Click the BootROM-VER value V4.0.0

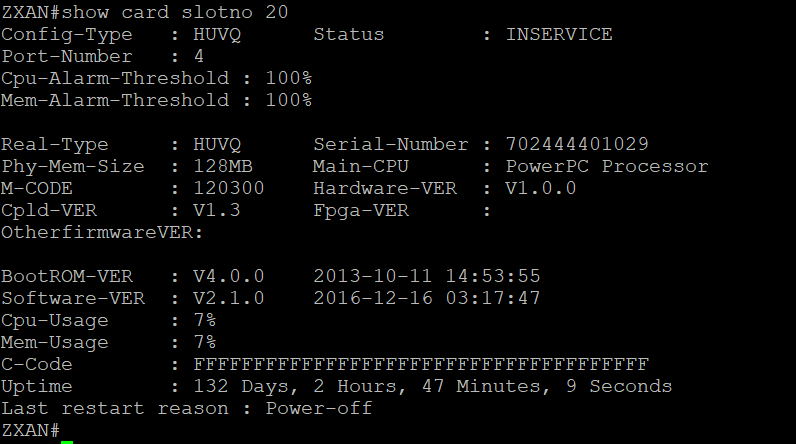pyautogui.click(x=229, y=276)
